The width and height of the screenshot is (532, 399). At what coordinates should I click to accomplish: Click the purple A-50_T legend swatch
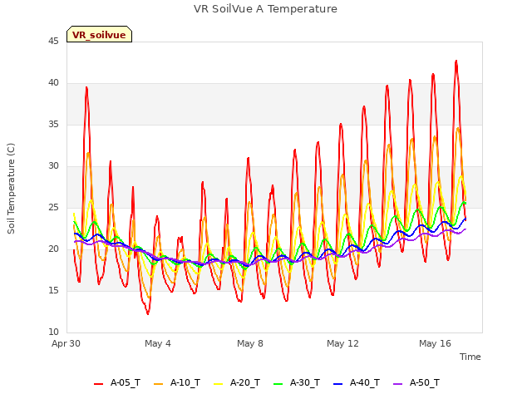[x=398, y=384]
